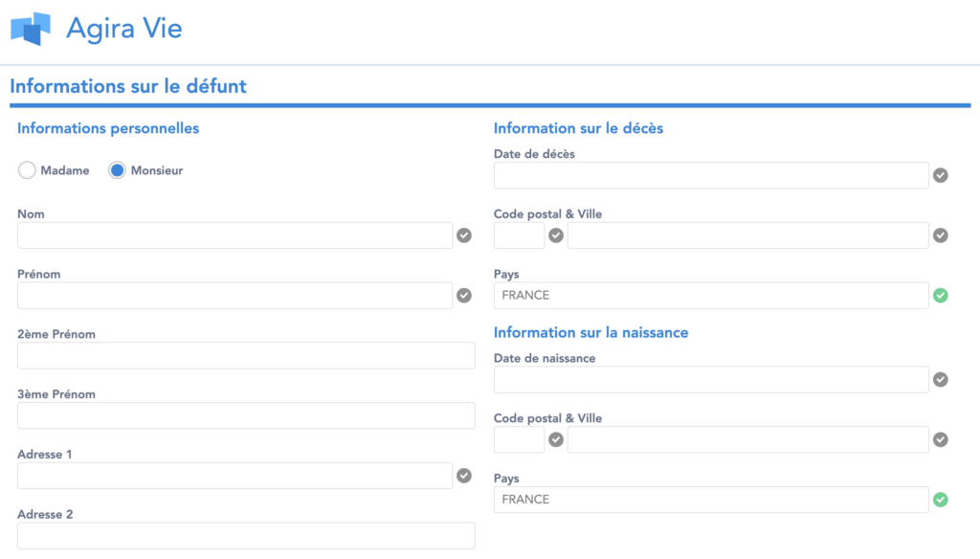
Task: Select the Monsieur radio button
Action: 117,170
